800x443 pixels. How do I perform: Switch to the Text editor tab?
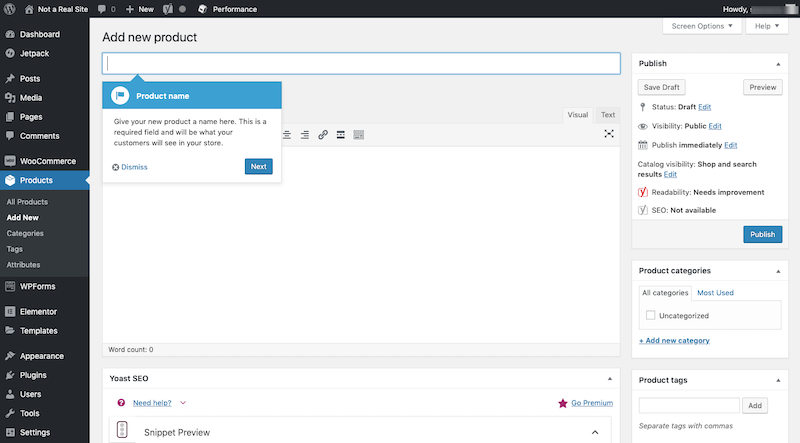pyautogui.click(x=608, y=115)
